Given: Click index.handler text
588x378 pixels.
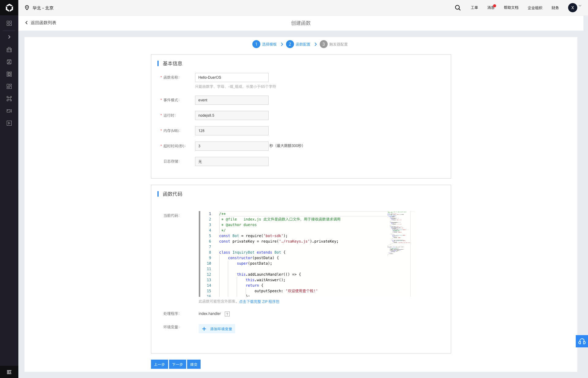Looking at the screenshot, I should click(x=209, y=314).
